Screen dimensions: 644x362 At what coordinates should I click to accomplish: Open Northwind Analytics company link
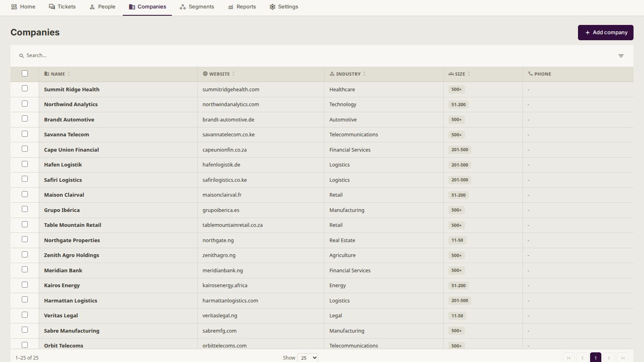71,105
